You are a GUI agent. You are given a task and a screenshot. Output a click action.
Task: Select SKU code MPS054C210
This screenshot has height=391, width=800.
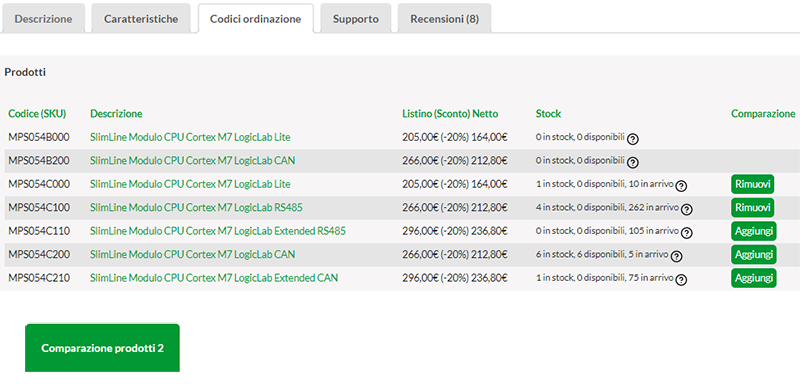39,278
